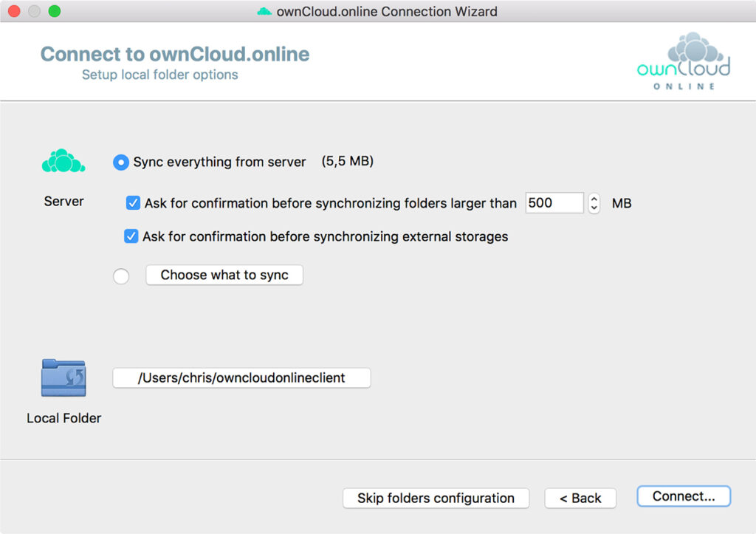Click the Connect... button

[x=684, y=497]
